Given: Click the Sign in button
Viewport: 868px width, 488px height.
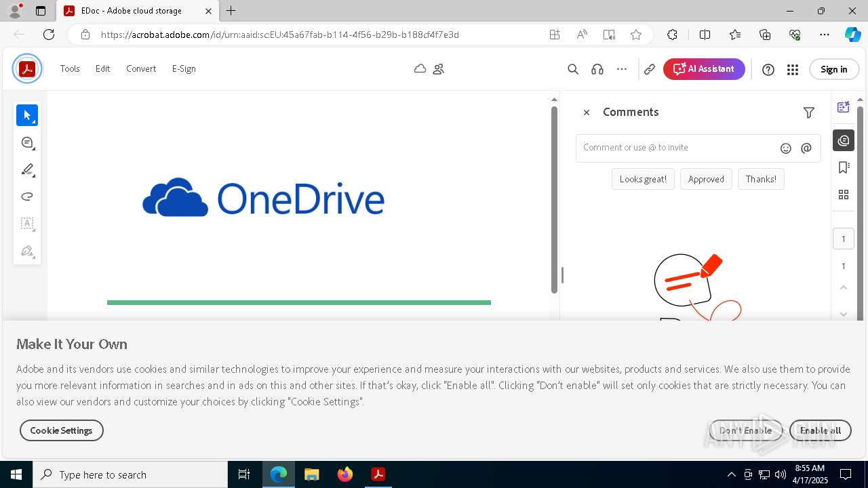Looking at the screenshot, I should (x=834, y=69).
